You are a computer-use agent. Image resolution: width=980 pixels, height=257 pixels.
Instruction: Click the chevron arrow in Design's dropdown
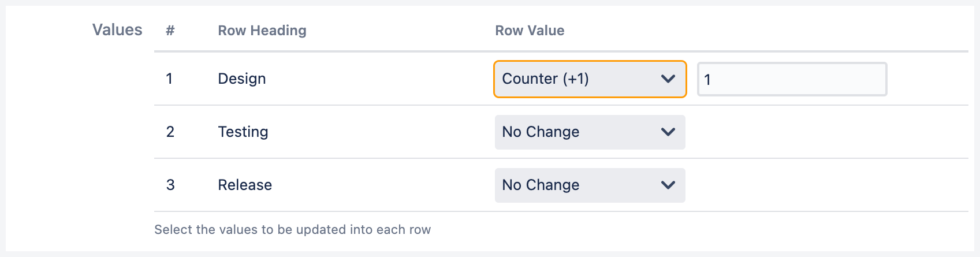[668, 79]
